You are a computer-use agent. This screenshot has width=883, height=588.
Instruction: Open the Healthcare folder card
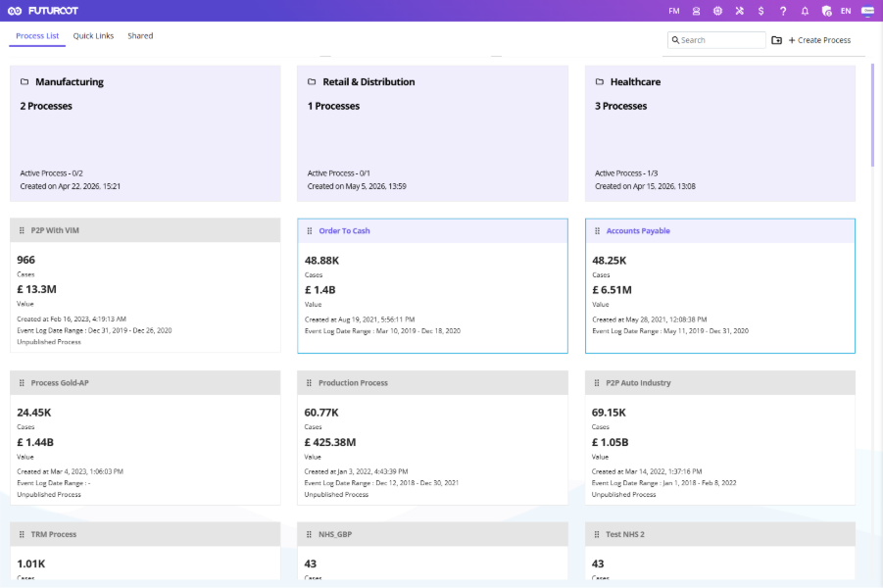pyautogui.click(x=719, y=133)
